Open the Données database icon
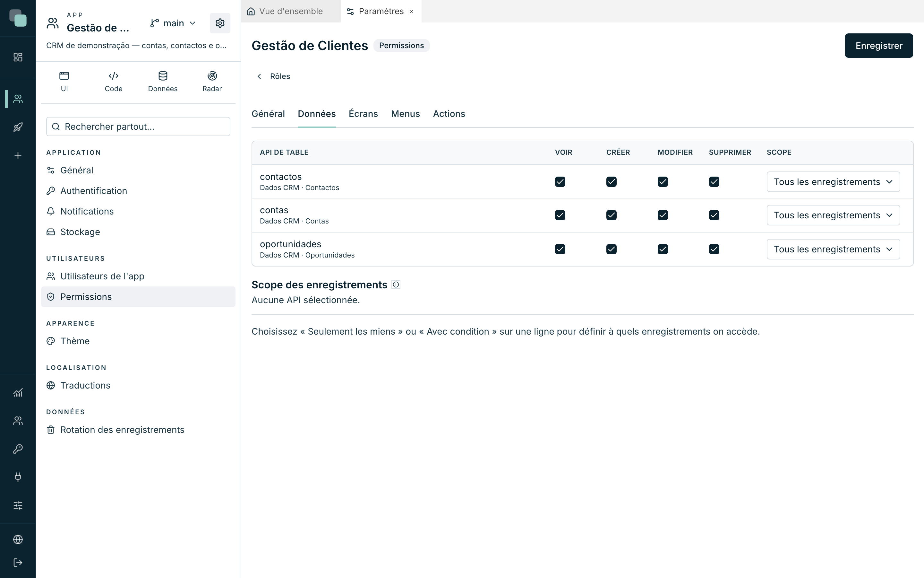The width and height of the screenshot is (924, 578). tap(163, 82)
